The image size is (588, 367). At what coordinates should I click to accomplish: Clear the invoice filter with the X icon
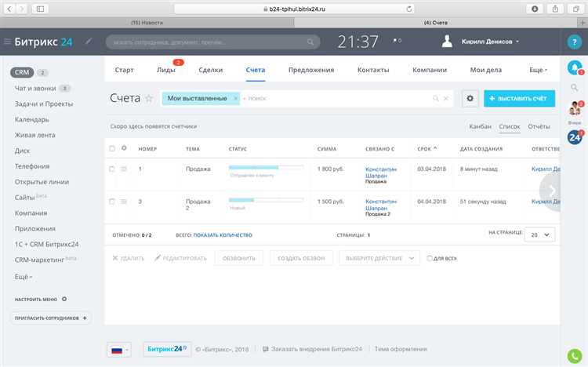click(x=446, y=98)
